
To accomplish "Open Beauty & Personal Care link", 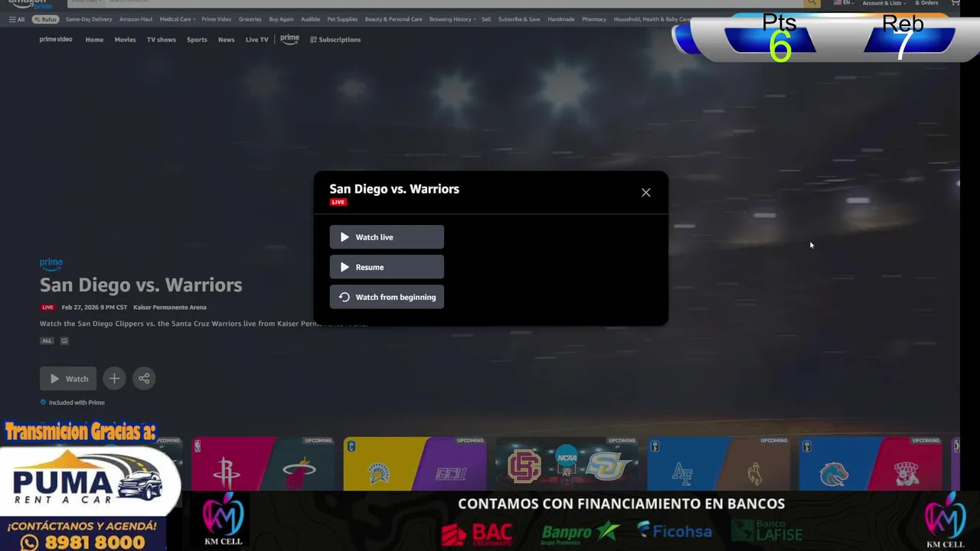I will click(394, 19).
